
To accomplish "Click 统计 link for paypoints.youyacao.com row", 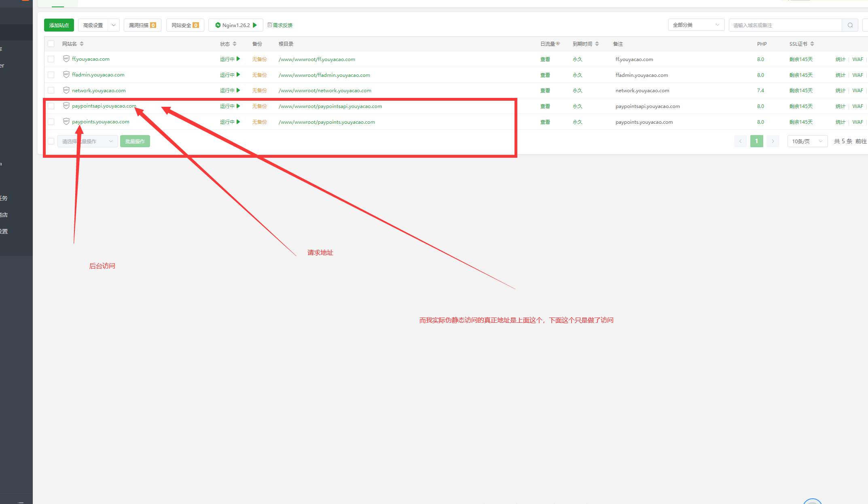I will pos(840,122).
